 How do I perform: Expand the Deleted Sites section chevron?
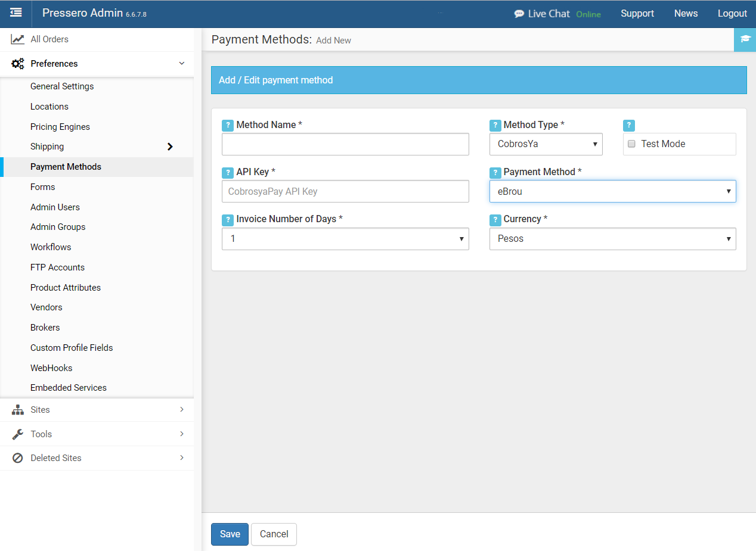tap(182, 458)
